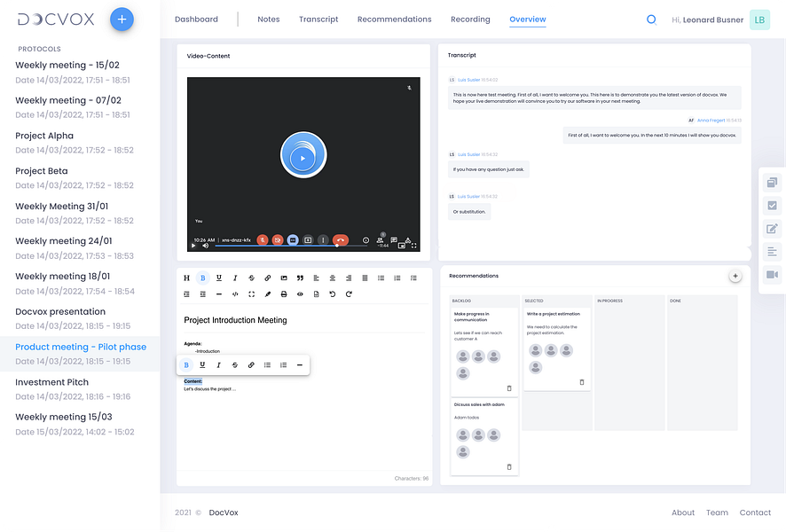
Task: Delete the 'Discuss sales with adam' card
Action: [x=509, y=467]
